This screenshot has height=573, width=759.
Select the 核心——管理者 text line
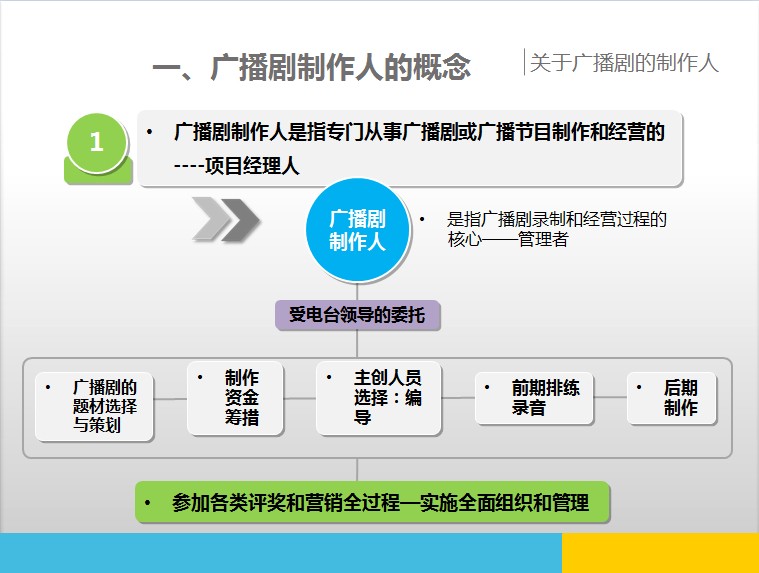tap(508, 240)
